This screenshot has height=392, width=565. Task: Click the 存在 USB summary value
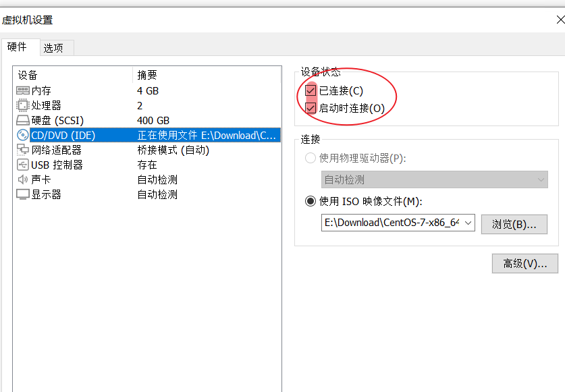(x=147, y=165)
